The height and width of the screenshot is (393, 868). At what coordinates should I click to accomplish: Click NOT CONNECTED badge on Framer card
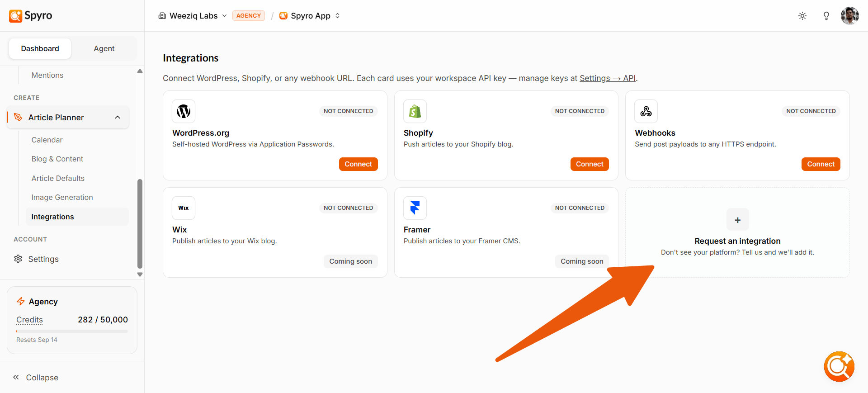pyautogui.click(x=580, y=208)
